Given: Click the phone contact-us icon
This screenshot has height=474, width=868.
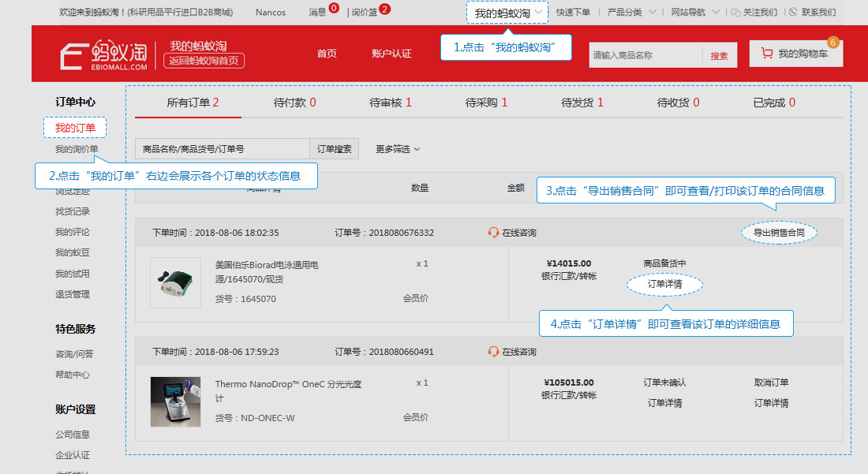Looking at the screenshot, I should [793, 12].
